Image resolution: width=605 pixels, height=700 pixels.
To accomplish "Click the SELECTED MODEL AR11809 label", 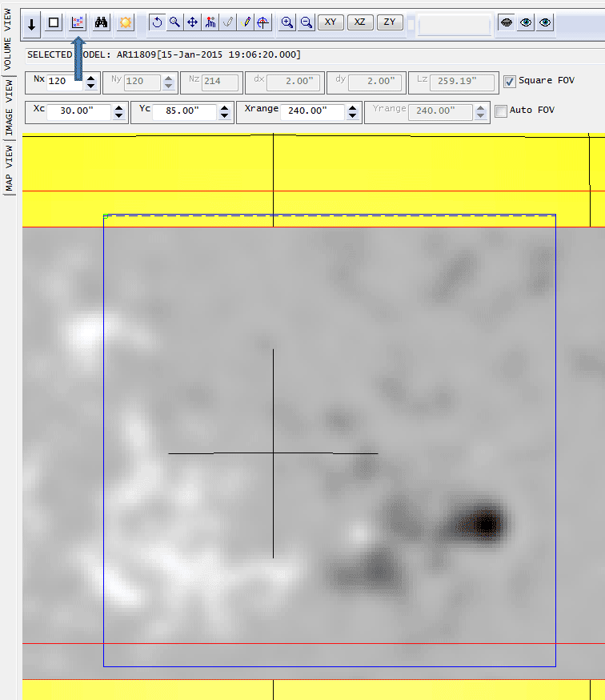I will pos(164,54).
